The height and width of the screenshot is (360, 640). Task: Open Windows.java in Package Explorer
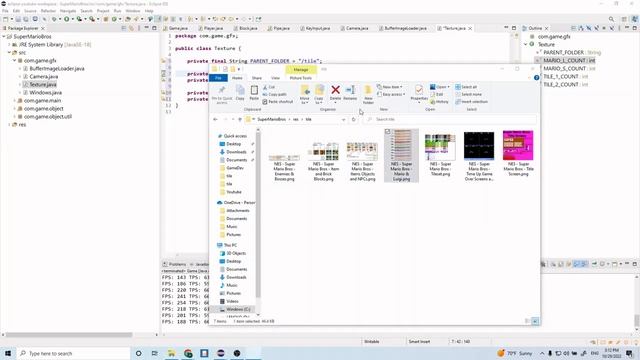(x=45, y=93)
